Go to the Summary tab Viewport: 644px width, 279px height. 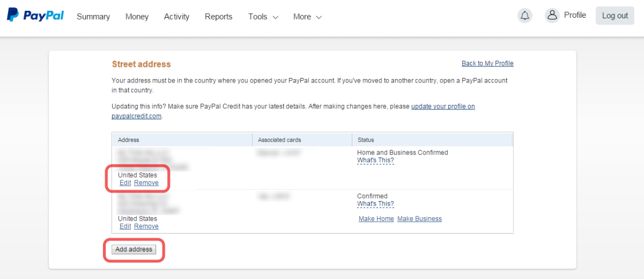pos(93,17)
